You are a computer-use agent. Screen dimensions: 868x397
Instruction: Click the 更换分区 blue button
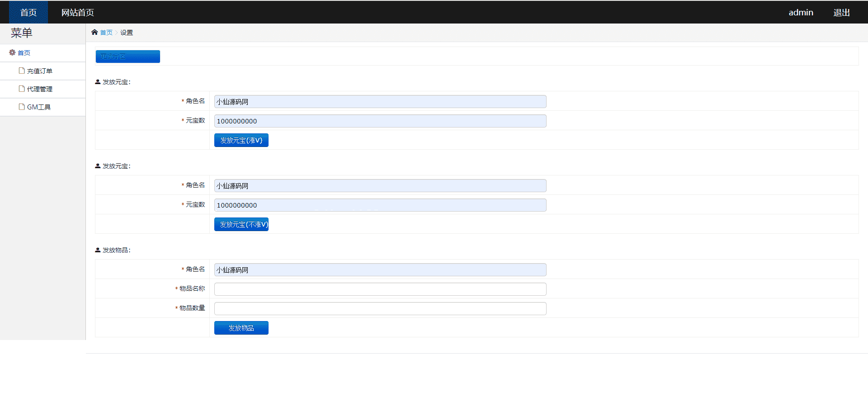128,57
